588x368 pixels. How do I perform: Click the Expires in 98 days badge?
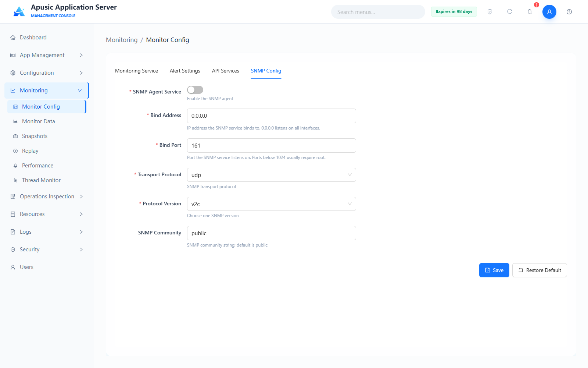[x=454, y=11]
